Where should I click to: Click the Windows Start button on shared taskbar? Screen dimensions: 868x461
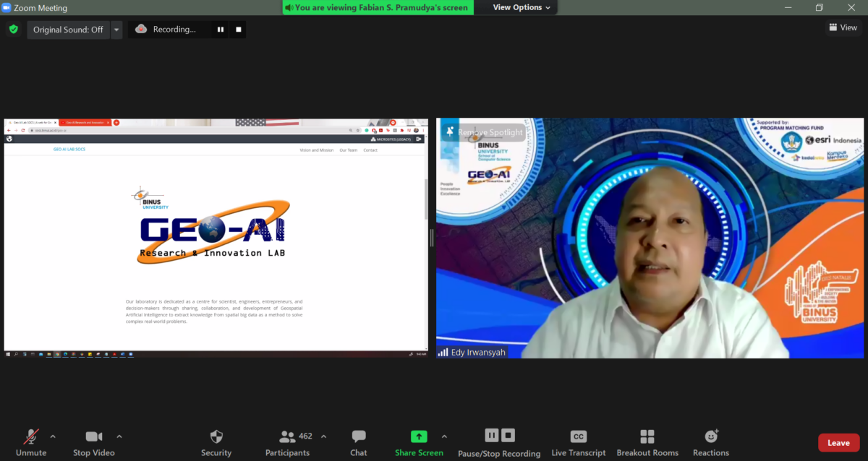click(8, 354)
